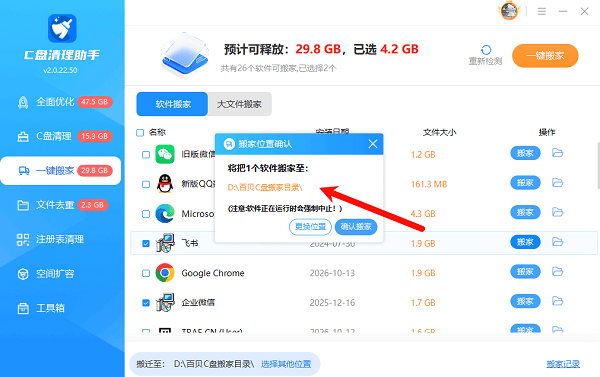Click version text v2.0.22.50
The width and height of the screenshot is (600, 377).
tap(60, 70)
